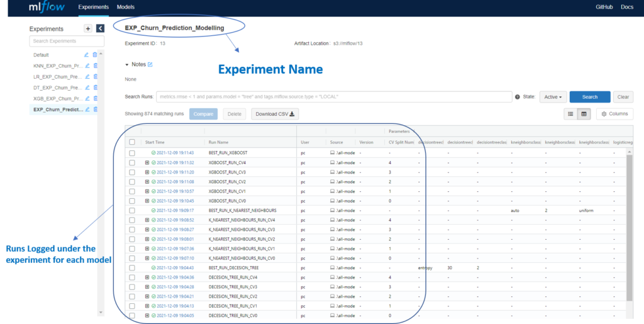Delete the LR_EXP_Churn experiment
This screenshot has width=644, height=324.
coord(96,76)
